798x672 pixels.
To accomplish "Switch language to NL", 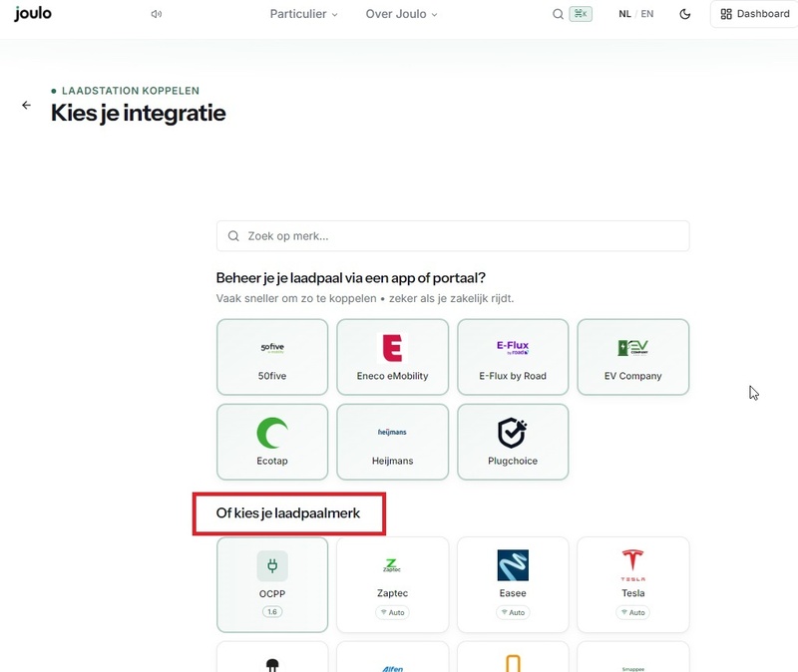I will pos(624,14).
